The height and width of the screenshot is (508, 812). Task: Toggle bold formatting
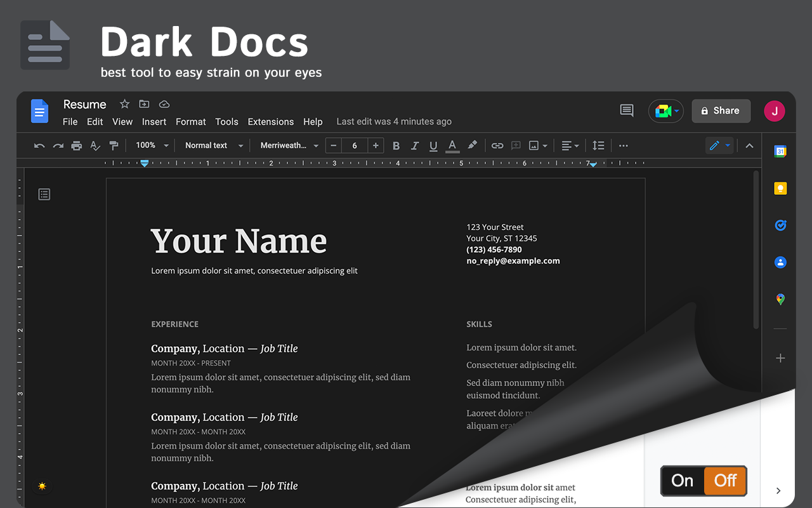[x=396, y=145]
